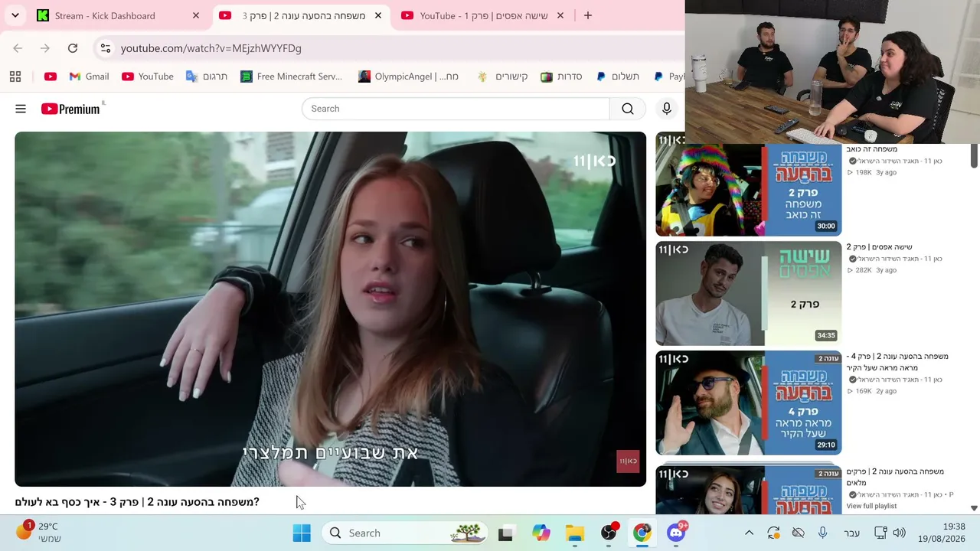This screenshot has width=980, height=551.
Task: Open the פרק 4 מראה מראה שעל הקיר title
Action: point(897,362)
